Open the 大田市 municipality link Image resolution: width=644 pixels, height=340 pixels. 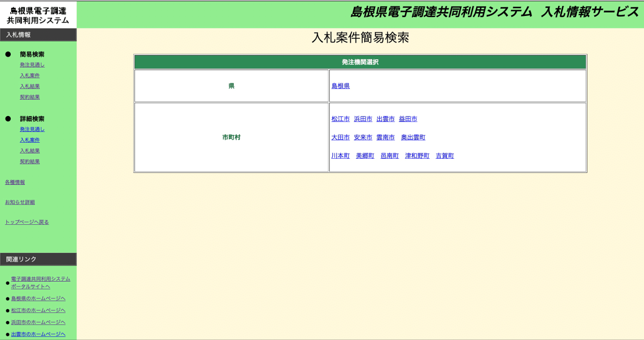click(340, 138)
